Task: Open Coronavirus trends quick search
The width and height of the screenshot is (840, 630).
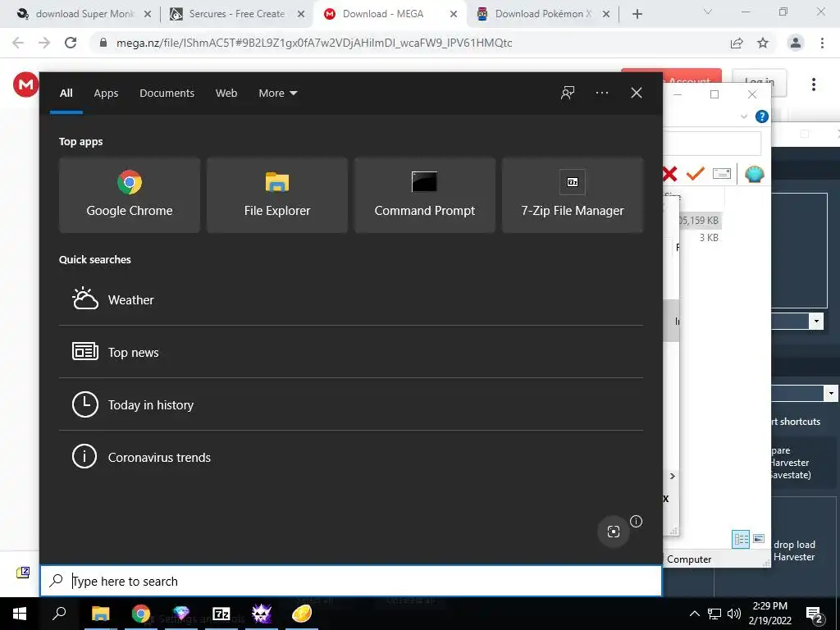Action: [351, 457]
